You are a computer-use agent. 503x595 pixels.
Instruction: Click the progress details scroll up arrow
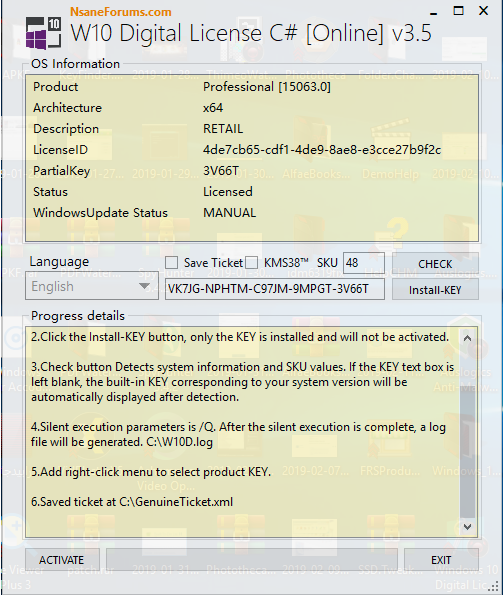tap(468, 338)
